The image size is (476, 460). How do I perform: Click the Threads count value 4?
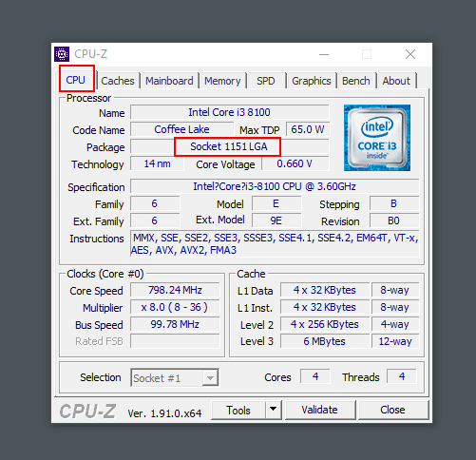coord(402,376)
